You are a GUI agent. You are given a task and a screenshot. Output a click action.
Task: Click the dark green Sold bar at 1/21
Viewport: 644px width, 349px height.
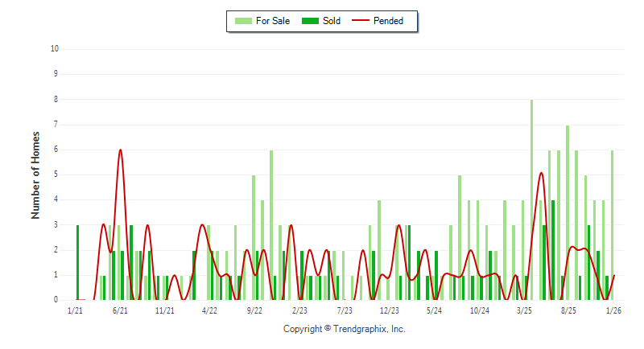coord(77,262)
